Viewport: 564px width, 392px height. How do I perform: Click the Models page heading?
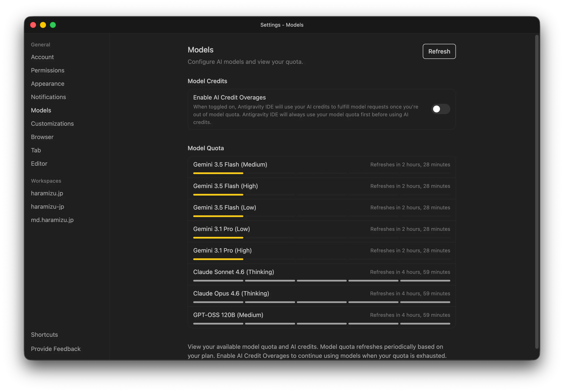[201, 50]
